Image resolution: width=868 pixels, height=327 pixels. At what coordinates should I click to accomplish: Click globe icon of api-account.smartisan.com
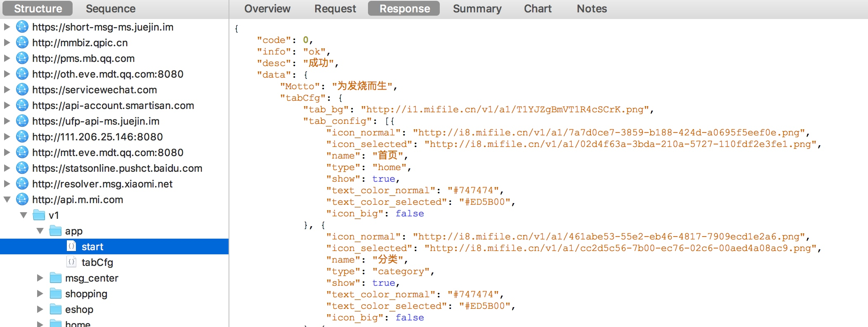coord(22,105)
